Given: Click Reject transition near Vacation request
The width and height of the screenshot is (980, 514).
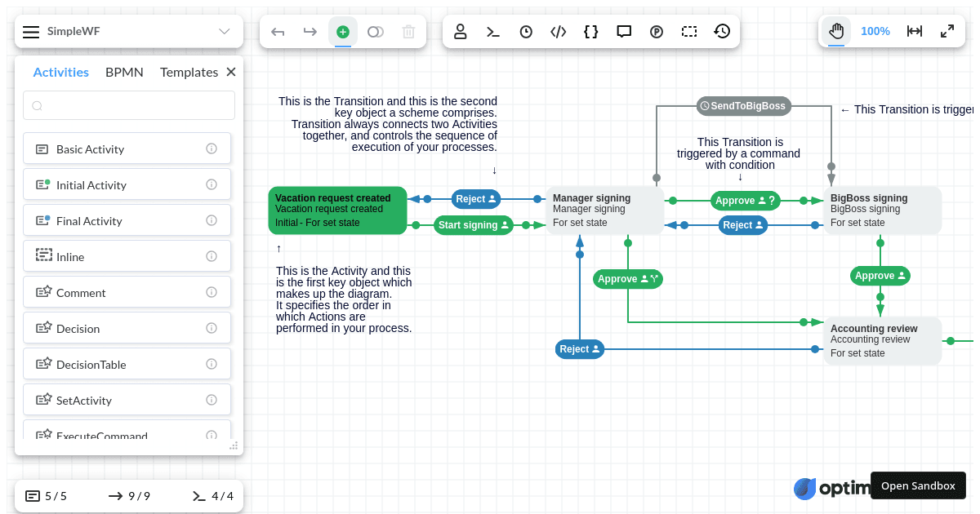Looking at the screenshot, I should (x=475, y=199).
